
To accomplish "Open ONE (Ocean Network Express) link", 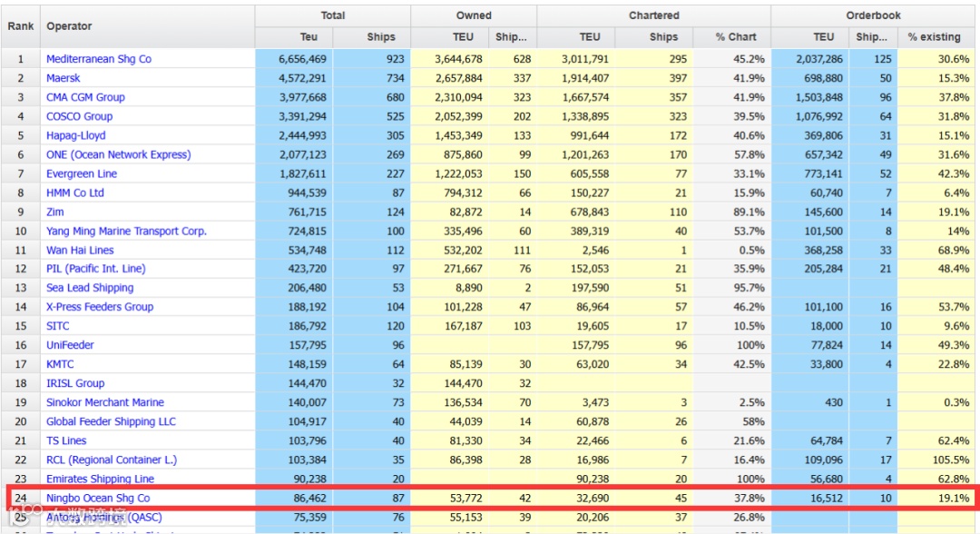I will [x=119, y=154].
